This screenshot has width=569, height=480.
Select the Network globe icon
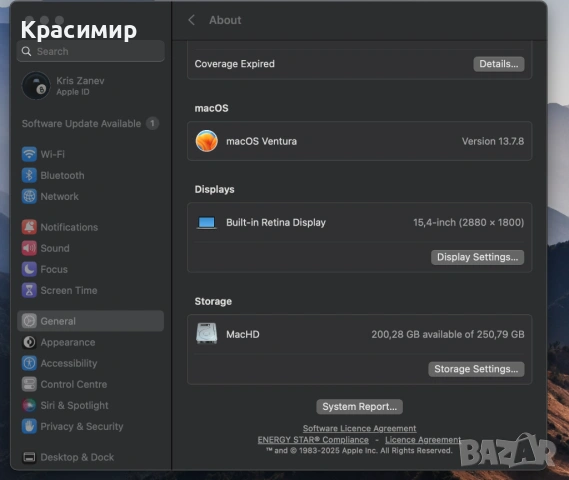tap(29, 196)
